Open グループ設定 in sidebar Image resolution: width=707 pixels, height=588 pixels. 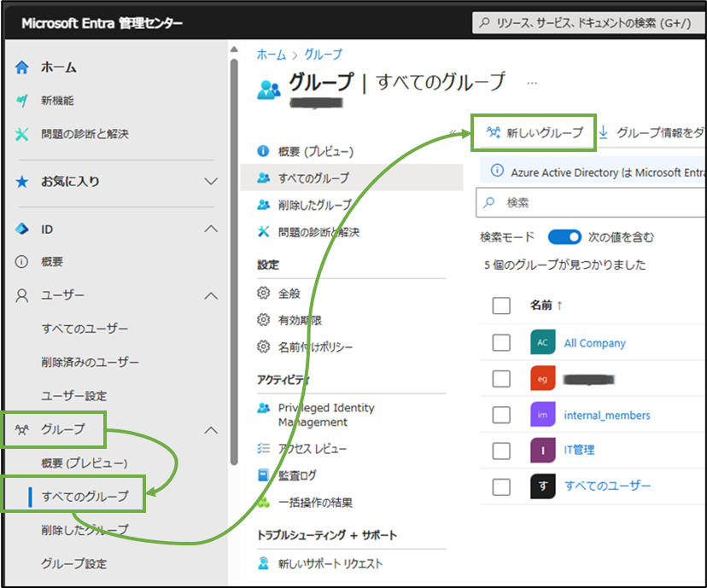[74, 563]
